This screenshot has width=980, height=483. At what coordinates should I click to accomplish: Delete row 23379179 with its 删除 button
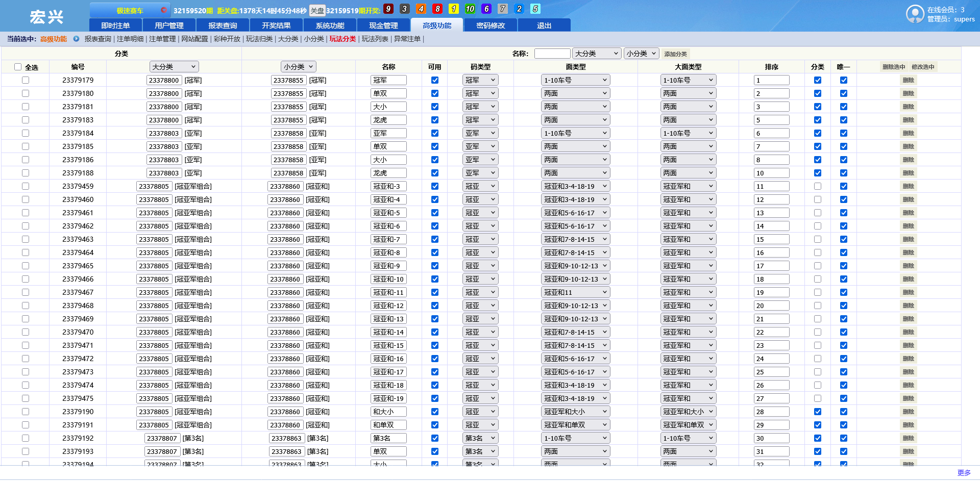tap(909, 80)
